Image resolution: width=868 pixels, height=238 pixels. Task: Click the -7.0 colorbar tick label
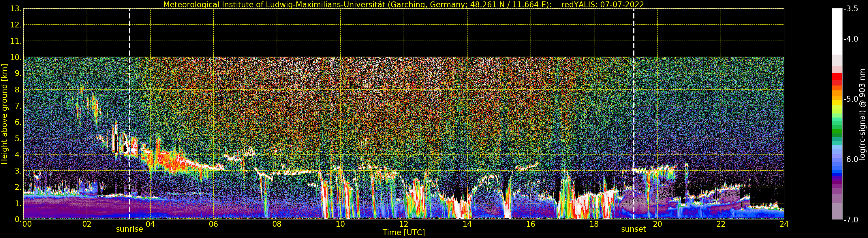point(851,220)
